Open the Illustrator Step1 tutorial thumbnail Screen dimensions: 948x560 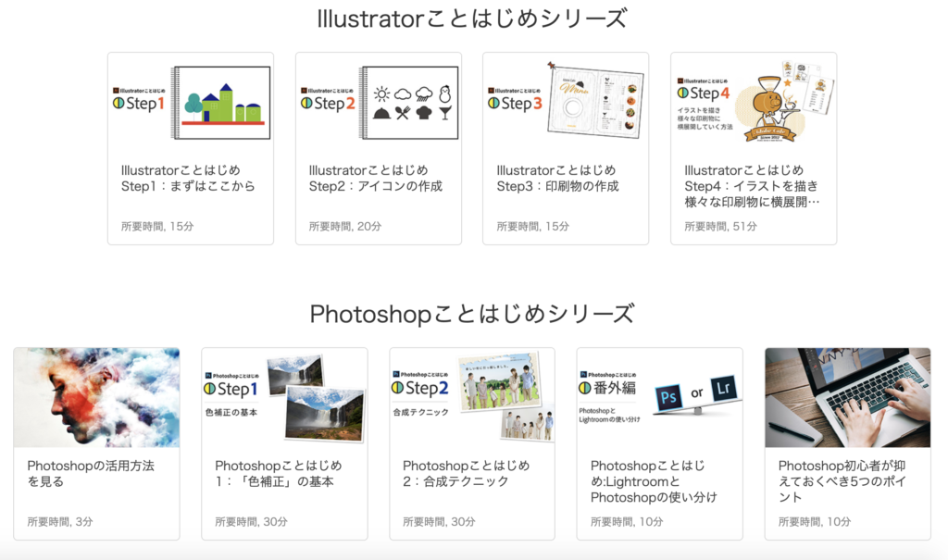191,103
